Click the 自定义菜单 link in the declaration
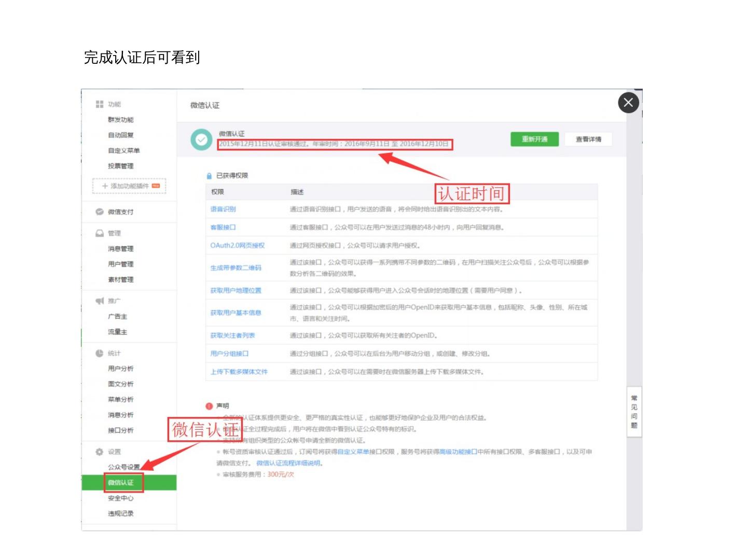The width and height of the screenshot is (747, 560). [x=353, y=452]
